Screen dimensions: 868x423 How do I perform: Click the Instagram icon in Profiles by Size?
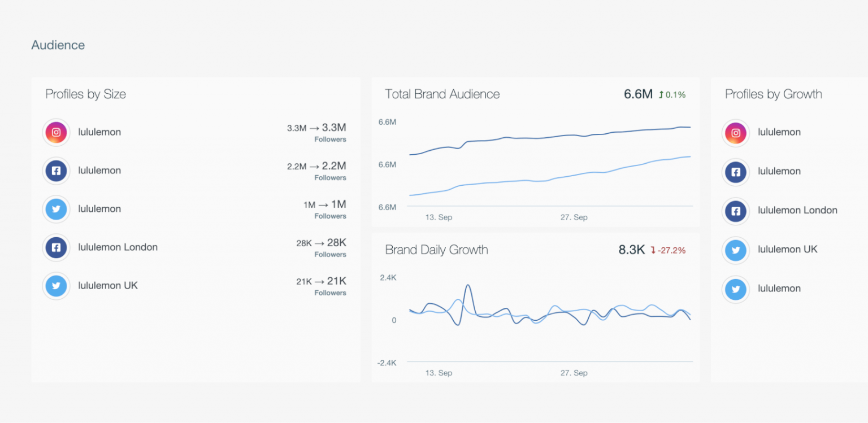[56, 133]
